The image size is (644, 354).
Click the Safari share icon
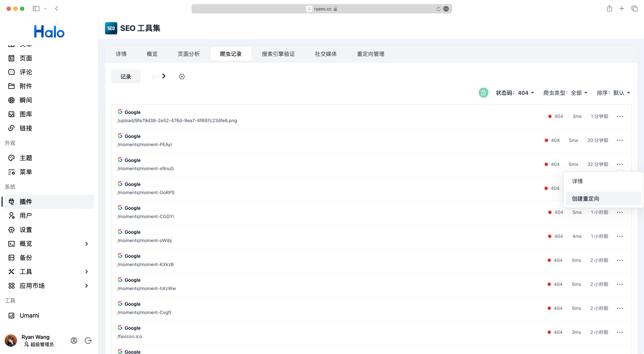point(609,9)
